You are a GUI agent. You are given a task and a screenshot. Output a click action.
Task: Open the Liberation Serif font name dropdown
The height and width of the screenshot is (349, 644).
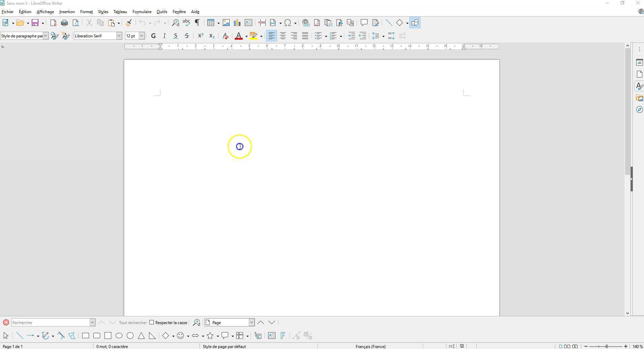tap(119, 36)
